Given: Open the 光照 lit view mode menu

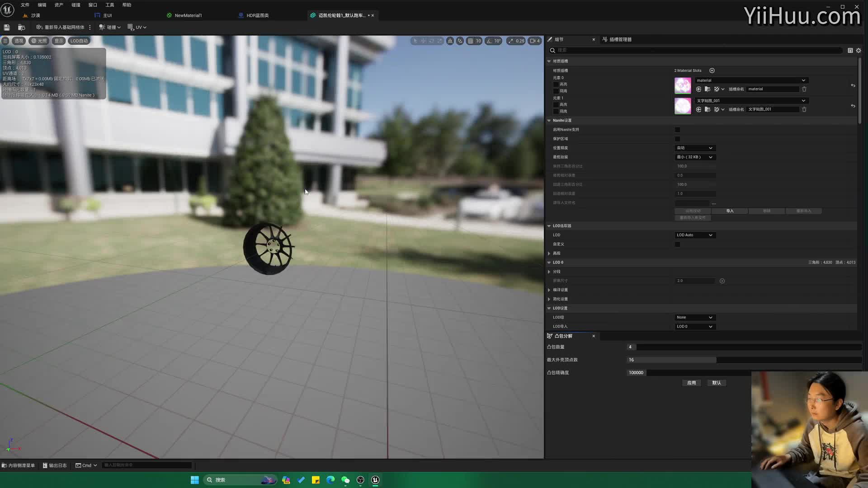Looking at the screenshot, I should point(39,41).
